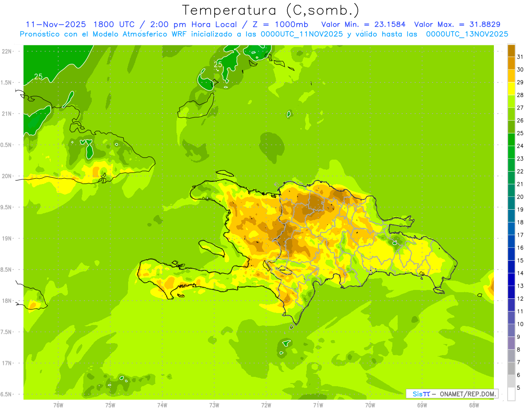Click the color scale value '18'

click(x=520, y=222)
